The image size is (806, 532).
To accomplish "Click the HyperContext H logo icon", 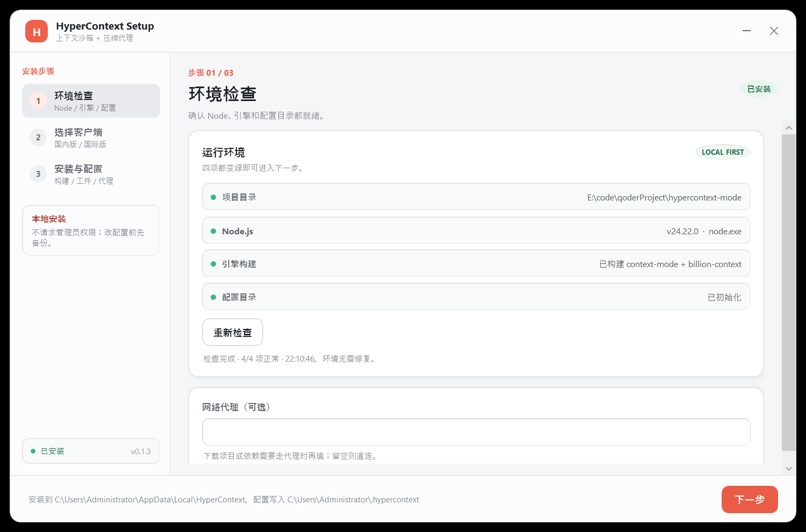I will (37, 32).
